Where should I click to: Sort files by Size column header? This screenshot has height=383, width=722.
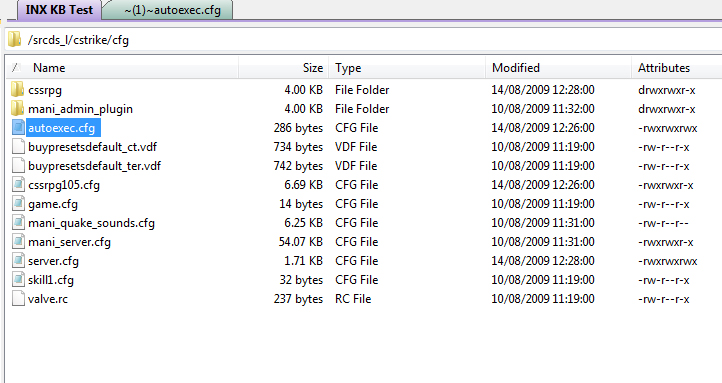pyautogui.click(x=313, y=68)
